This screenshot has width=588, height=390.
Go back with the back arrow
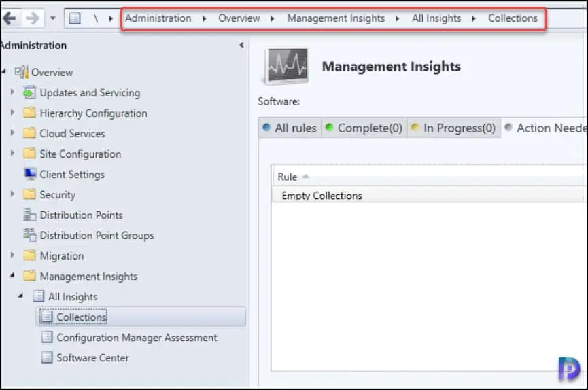pos(10,18)
